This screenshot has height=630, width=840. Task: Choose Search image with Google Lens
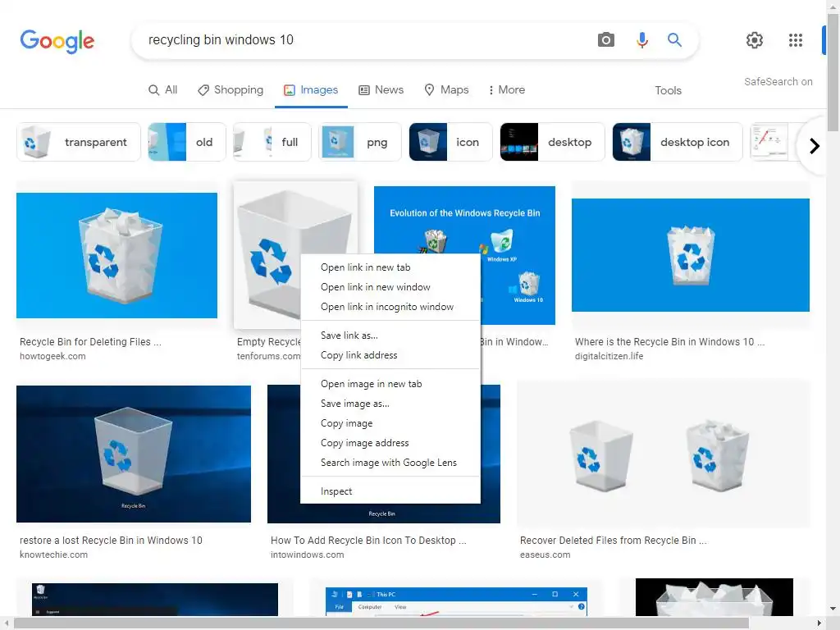tap(390, 463)
